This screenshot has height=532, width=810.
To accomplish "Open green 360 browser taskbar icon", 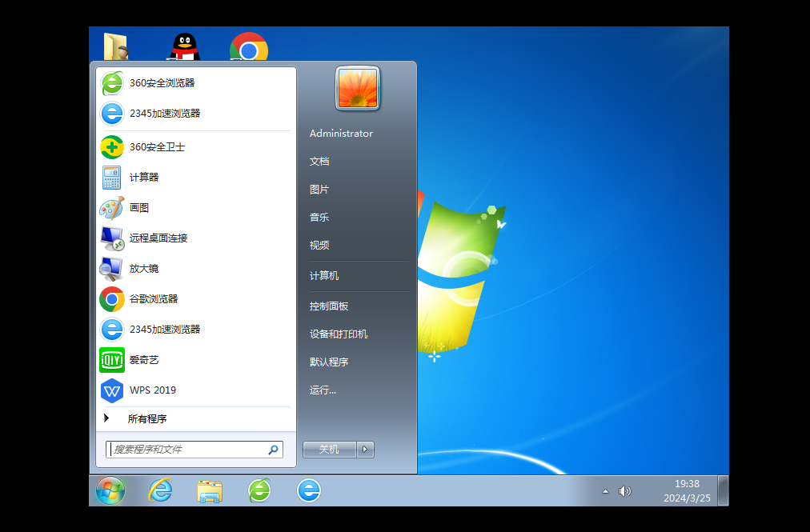I will pyautogui.click(x=259, y=490).
